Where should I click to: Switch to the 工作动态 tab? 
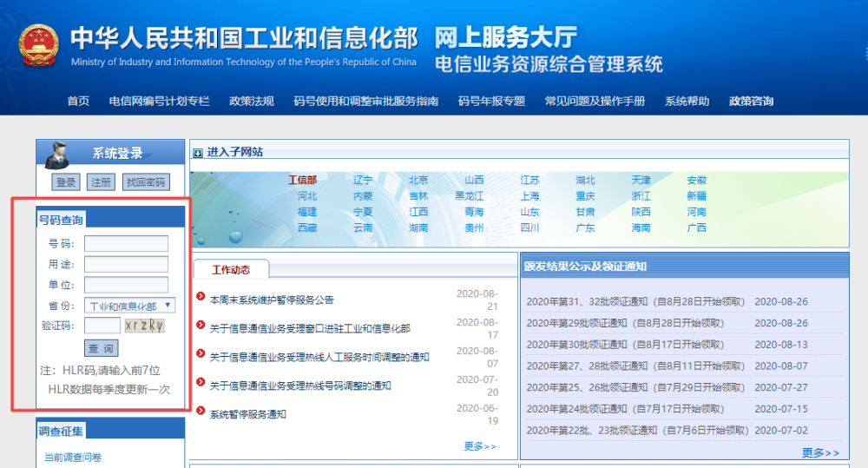(231, 270)
